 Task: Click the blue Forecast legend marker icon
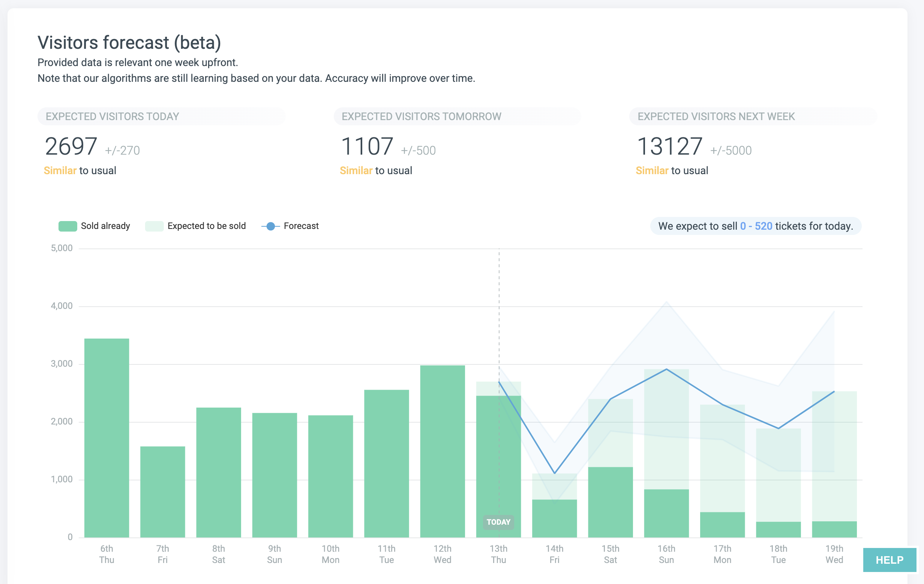[x=270, y=226]
